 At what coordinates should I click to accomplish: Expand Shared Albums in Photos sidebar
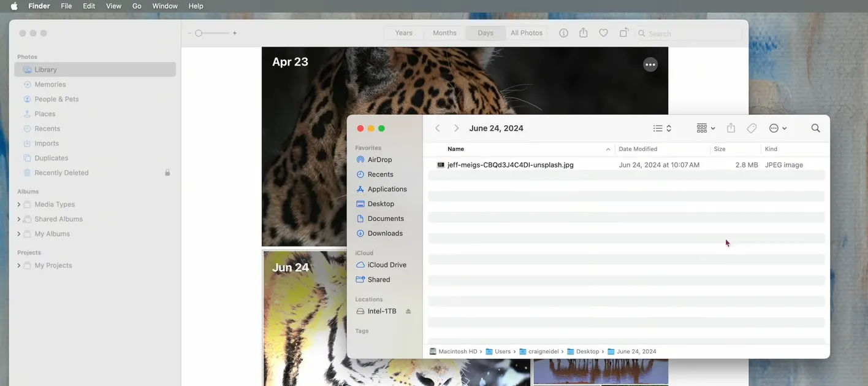pyautogui.click(x=19, y=219)
